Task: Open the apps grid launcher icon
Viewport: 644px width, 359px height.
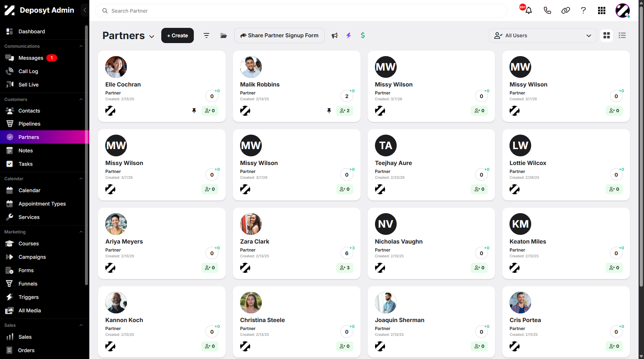Action: 602,10
